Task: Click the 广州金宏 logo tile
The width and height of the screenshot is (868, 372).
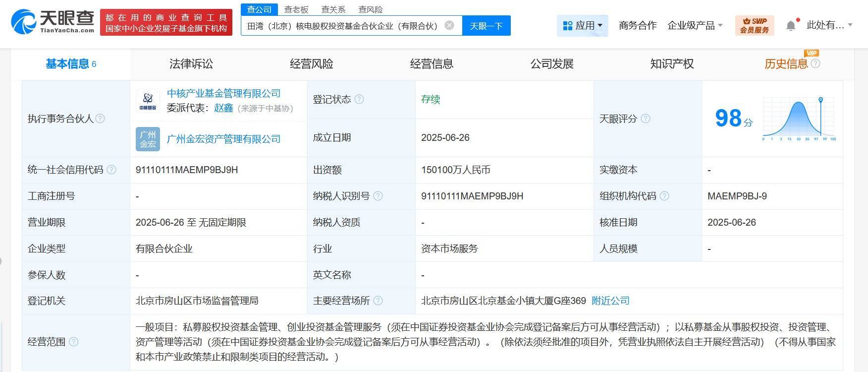Action: click(x=148, y=139)
